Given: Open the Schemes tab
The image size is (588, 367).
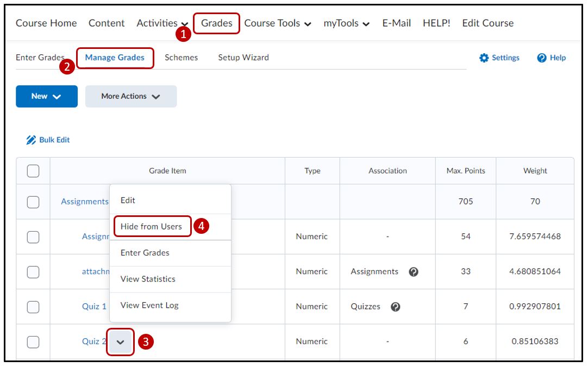Looking at the screenshot, I should [x=181, y=58].
